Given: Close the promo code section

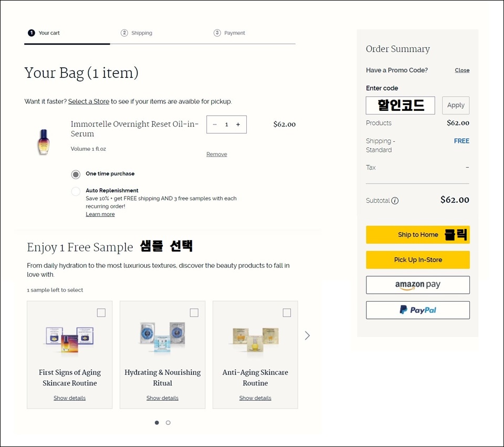Looking at the screenshot, I should coord(462,70).
